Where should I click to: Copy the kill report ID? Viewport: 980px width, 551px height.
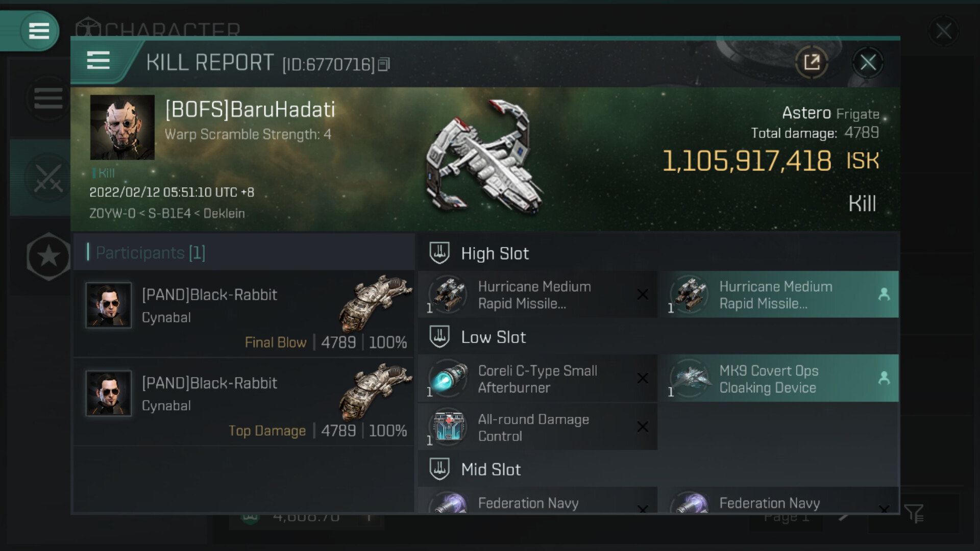tap(384, 64)
